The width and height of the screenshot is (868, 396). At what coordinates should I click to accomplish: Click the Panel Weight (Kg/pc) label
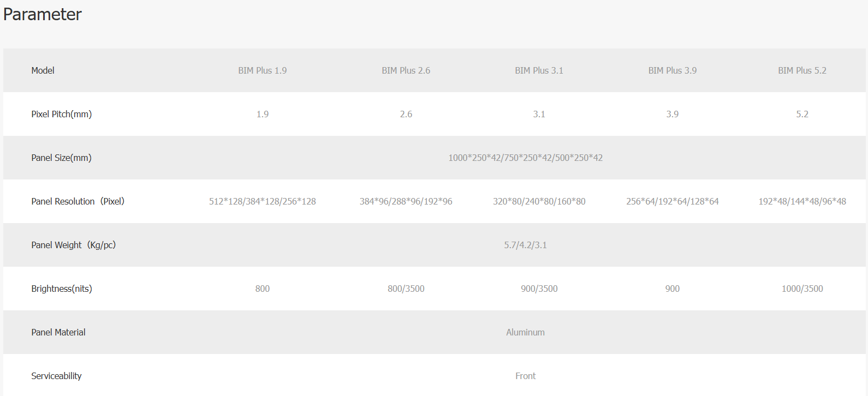coord(73,245)
